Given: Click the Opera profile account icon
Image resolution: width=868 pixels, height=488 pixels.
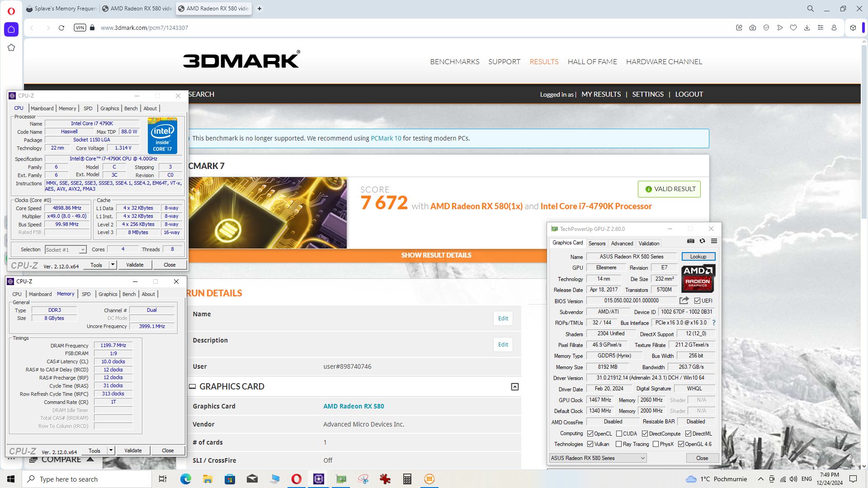Looking at the screenshot, I should point(834,28).
